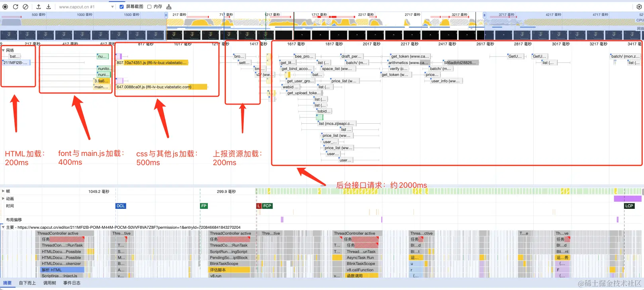Select the 586adbfd28826... request
This screenshot has height=290, width=644.
coord(460,63)
